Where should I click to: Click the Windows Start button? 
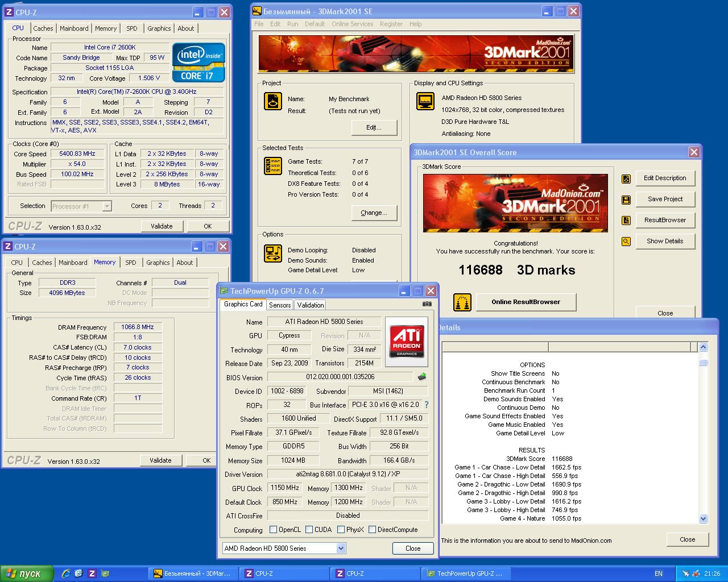pyautogui.click(x=27, y=573)
